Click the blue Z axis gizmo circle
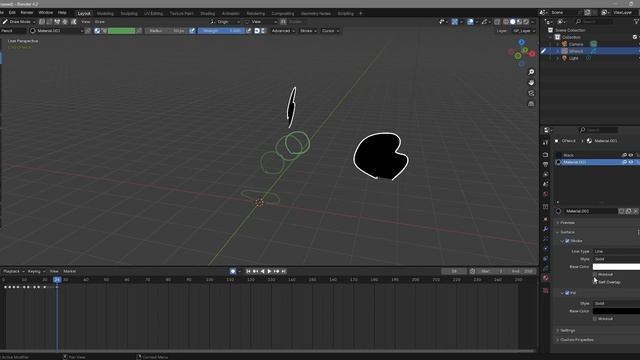Image resolution: width=640 pixels, height=360 pixels. (521, 42)
